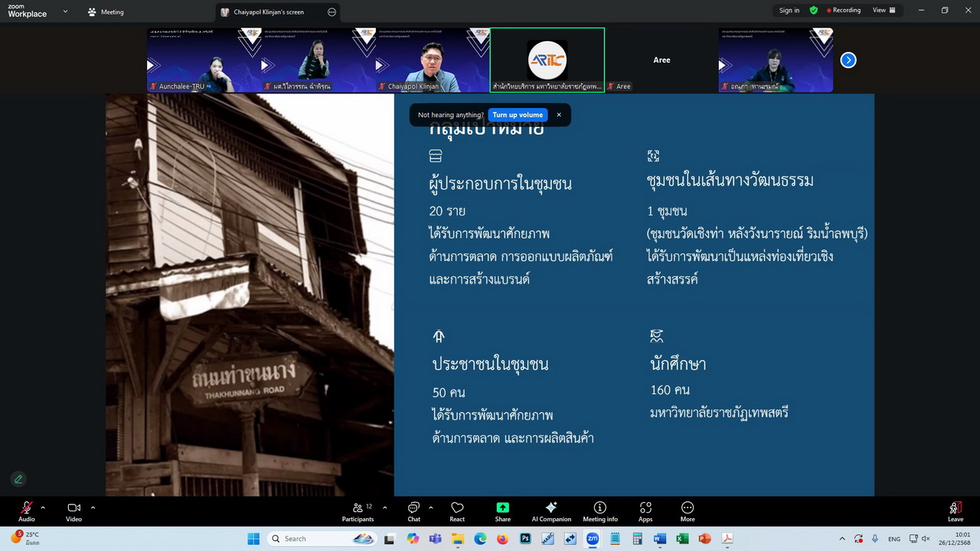Open AI Companion
Image resolution: width=980 pixels, height=551 pixels.
[551, 511]
